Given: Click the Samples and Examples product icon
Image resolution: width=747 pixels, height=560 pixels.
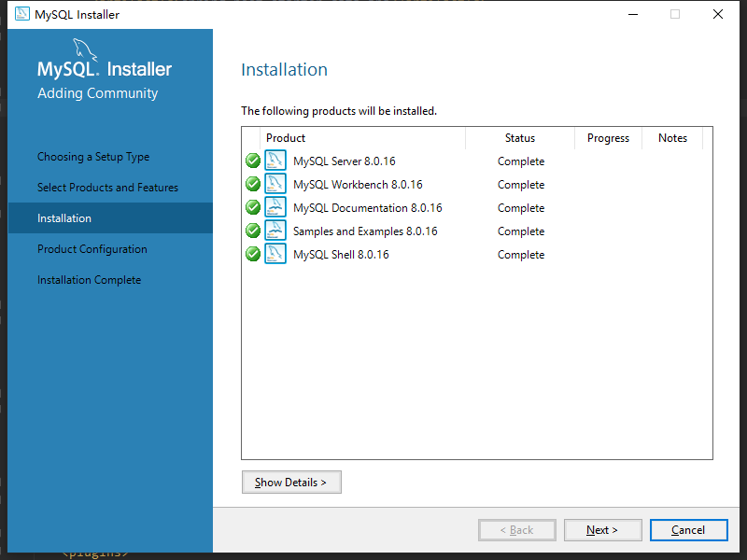Looking at the screenshot, I should (275, 231).
